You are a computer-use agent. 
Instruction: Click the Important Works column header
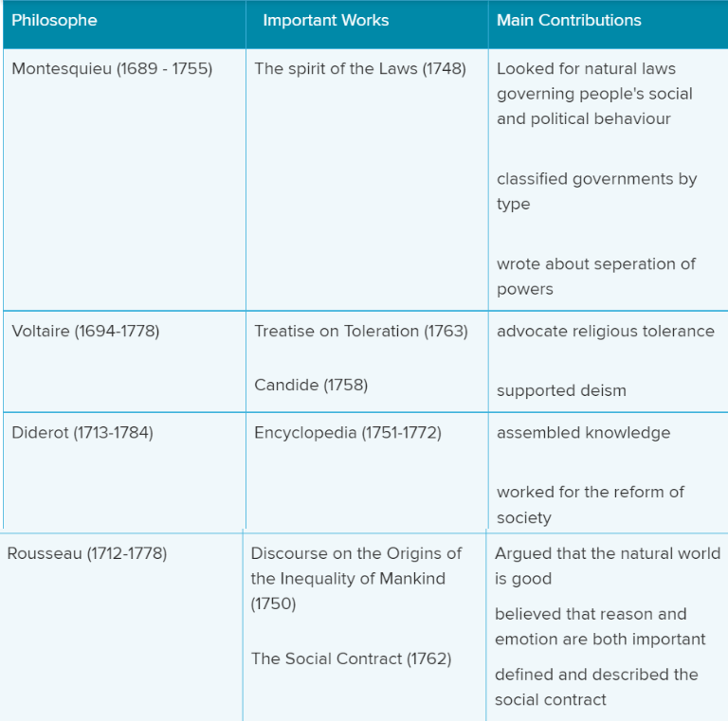point(326,21)
